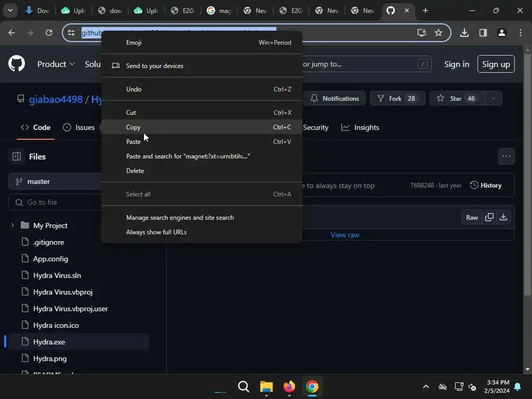Select Always show full URLs
This screenshot has width=532, height=399.
(x=202, y=232)
